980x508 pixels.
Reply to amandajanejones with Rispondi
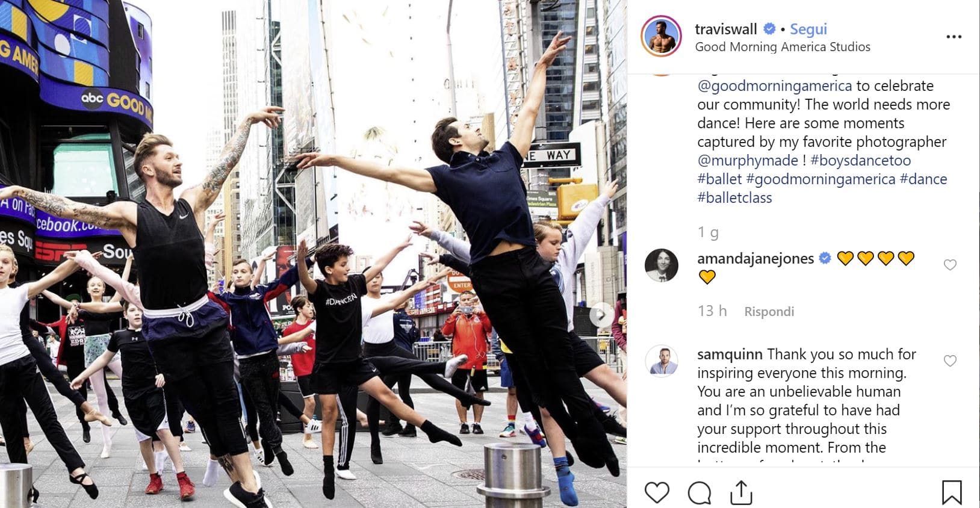pyautogui.click(x=769, y=311)
